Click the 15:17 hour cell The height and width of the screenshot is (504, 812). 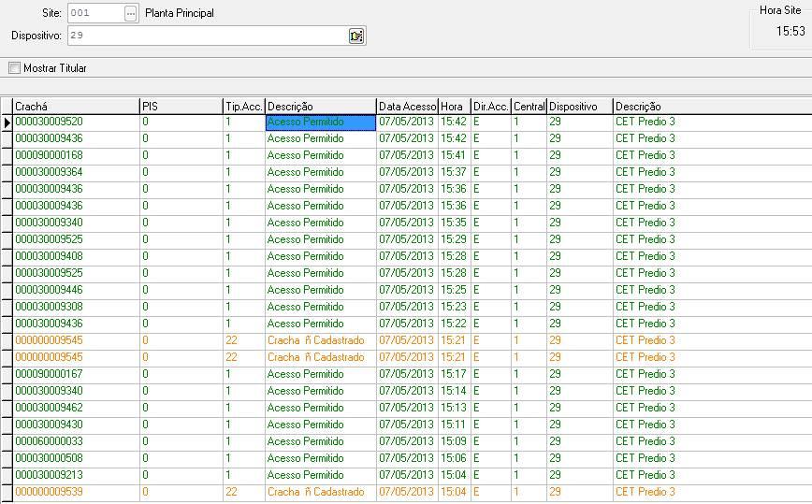click(454, 374)
